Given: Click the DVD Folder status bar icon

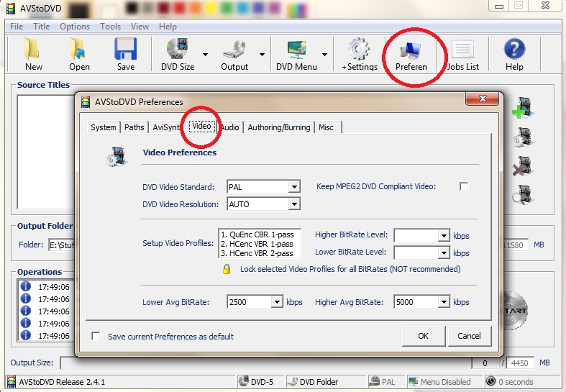Looking at the screenshot, I should [x=293, y=381].
